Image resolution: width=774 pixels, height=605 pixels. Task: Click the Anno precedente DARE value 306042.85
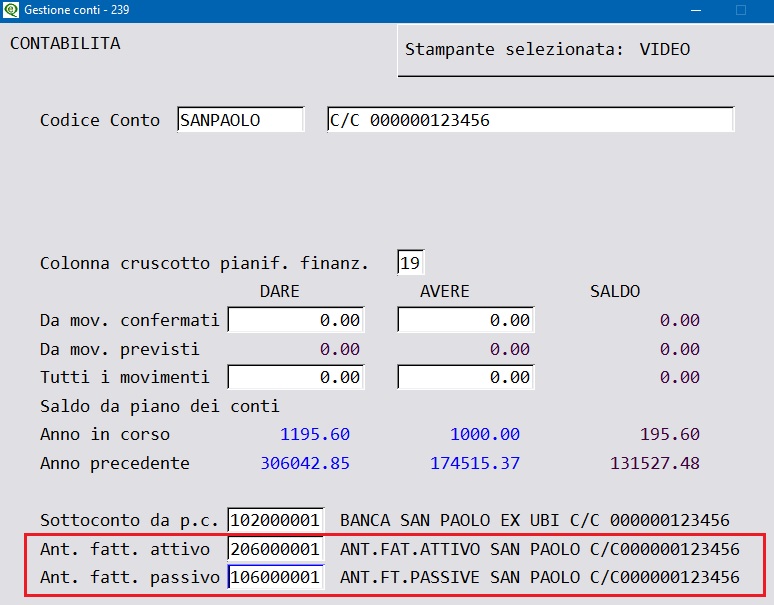pyautogui.click(x=305, y=463)
